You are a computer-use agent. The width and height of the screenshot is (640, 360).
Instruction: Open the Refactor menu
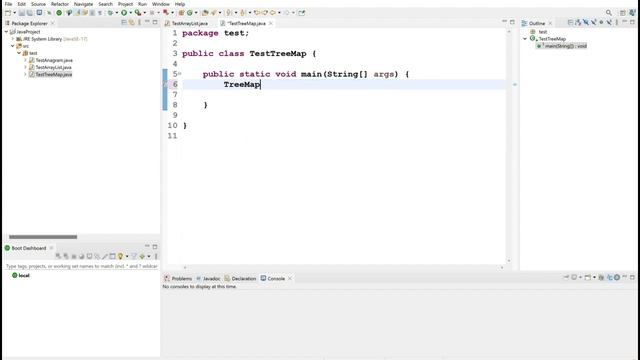click(x=60, y=4)
